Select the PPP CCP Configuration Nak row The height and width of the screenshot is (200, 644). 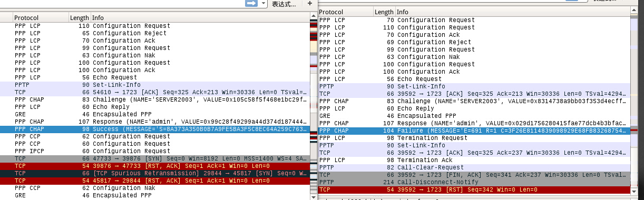pos(155,188)
